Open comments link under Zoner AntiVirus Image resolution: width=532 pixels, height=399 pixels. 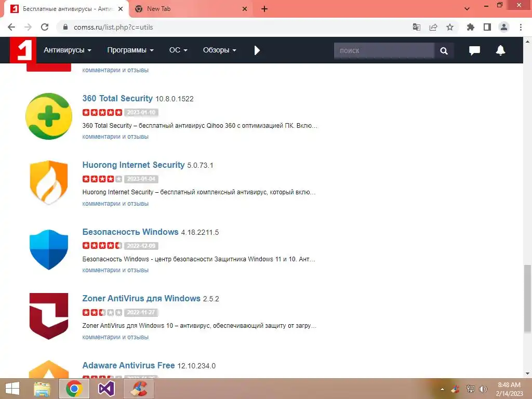[x=115, y=337]
